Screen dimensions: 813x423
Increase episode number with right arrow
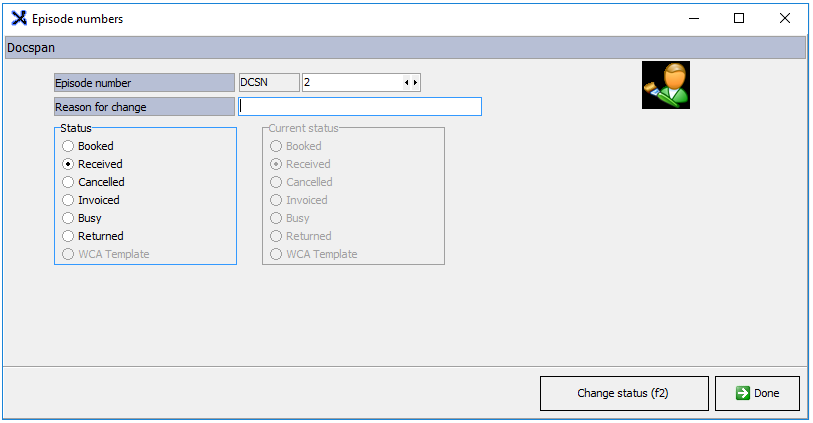tap(415, 83)
